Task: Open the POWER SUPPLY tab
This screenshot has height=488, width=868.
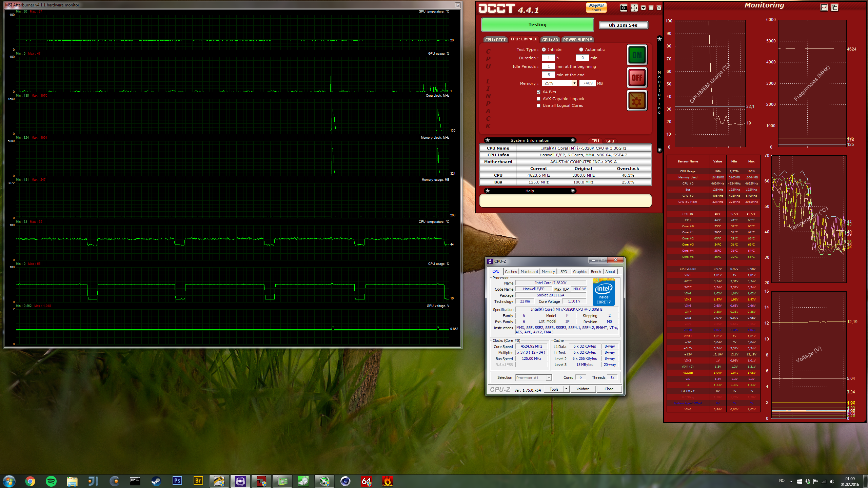Action: (577, 40)
